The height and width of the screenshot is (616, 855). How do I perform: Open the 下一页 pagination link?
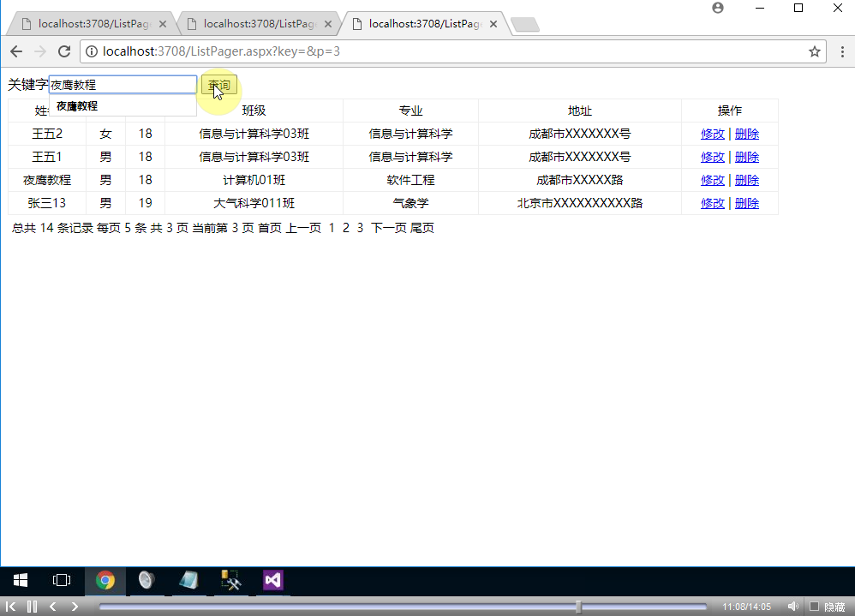pyautogui.click(x=387, y=228)
